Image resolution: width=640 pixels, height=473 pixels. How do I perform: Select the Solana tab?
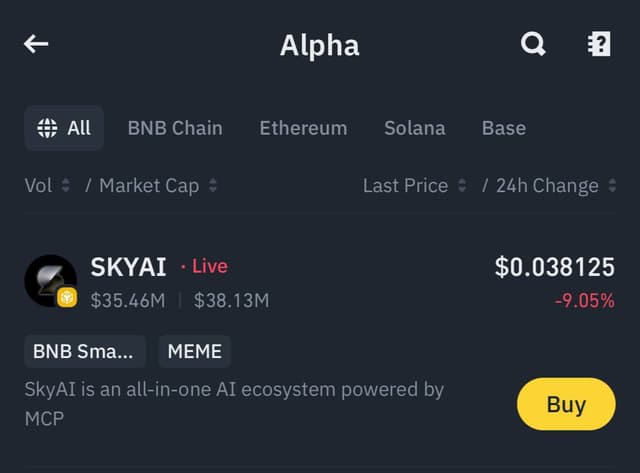(x=415, y=128)
